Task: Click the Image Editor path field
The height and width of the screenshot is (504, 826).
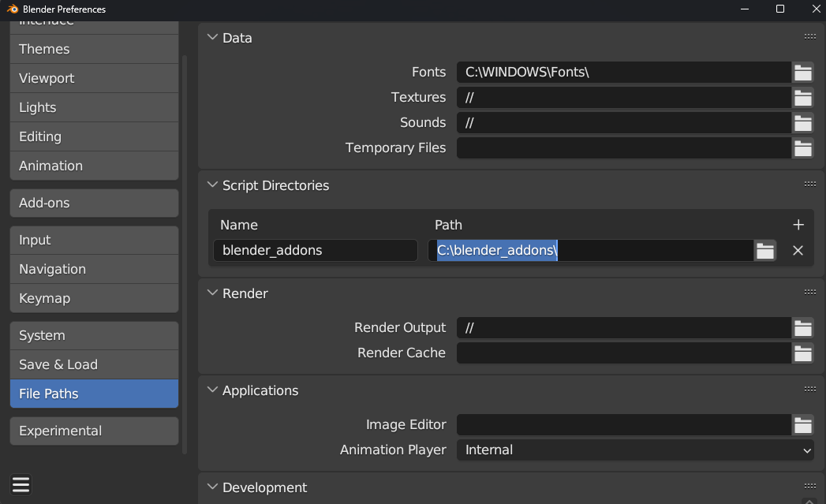Action: point(624,424)
